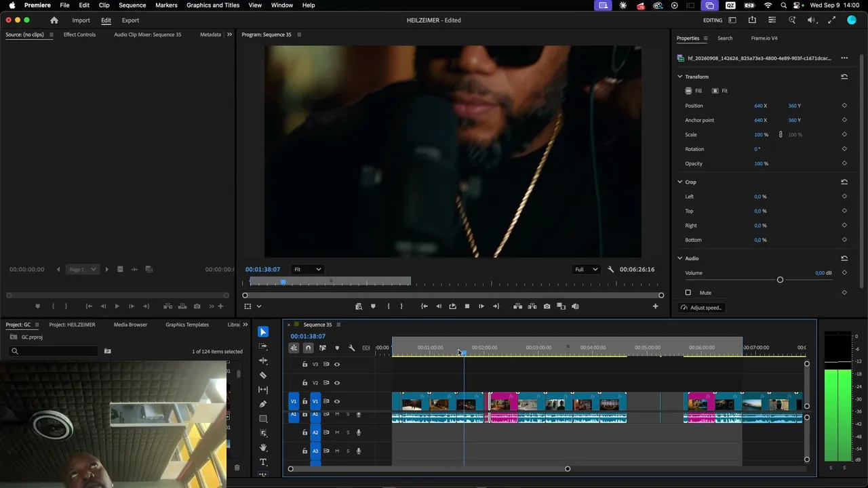The width and height of the screenshot is (868, 488).
Task: Toggle the Mute checkbox in Audio
Action: coord(688,293)
